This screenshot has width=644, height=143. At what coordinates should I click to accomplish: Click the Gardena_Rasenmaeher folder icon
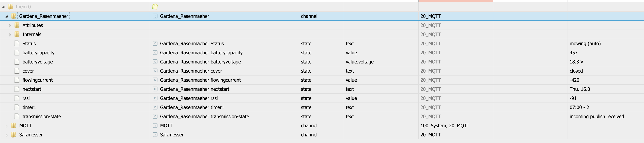[14, 16]
